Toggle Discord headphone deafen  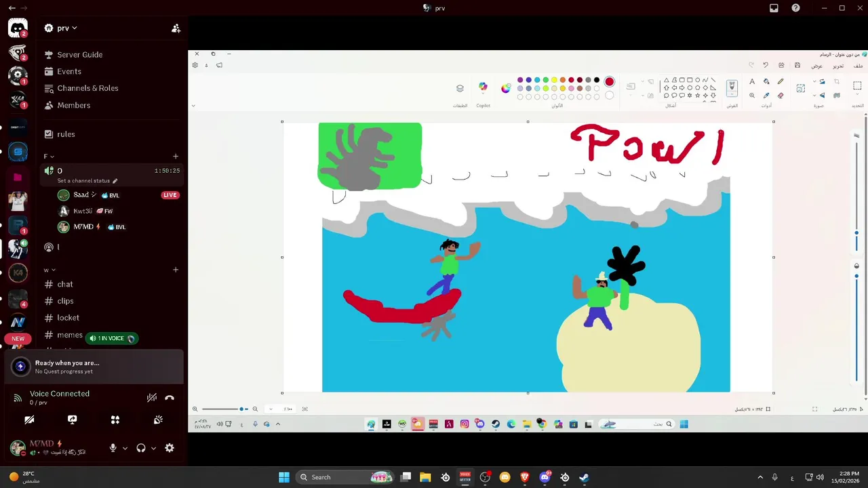[x=141, y=448]
